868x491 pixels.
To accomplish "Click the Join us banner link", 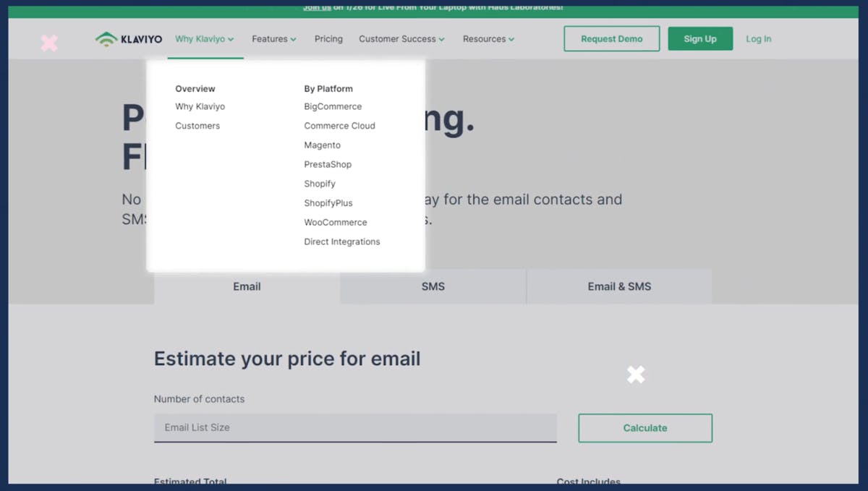I will (317, 7).
